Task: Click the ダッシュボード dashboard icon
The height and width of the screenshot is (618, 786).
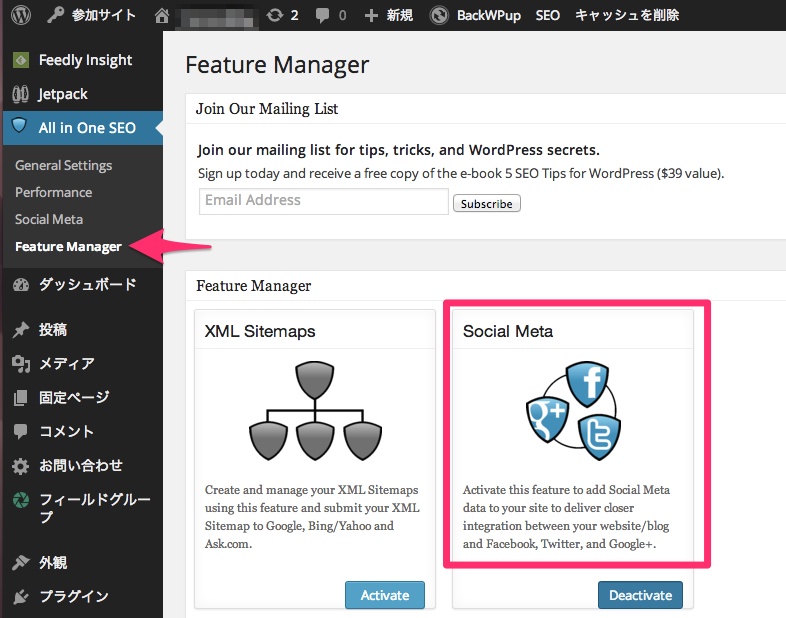Action: point(21,285)
